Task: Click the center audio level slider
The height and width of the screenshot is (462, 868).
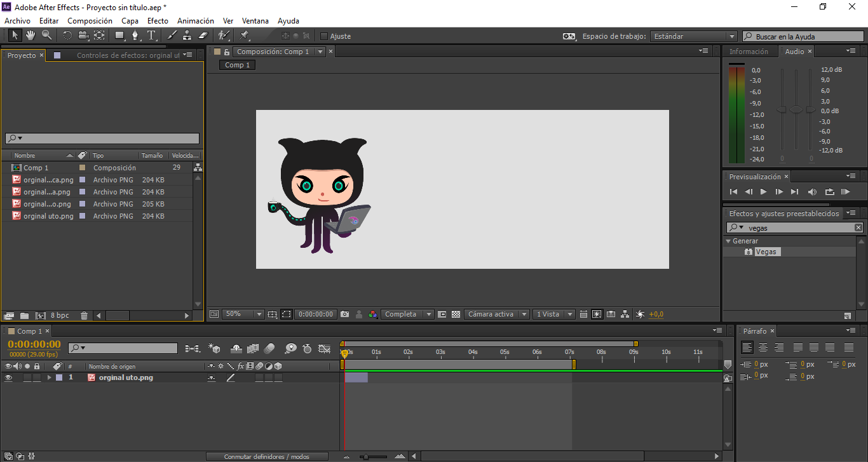Action: 796,110
